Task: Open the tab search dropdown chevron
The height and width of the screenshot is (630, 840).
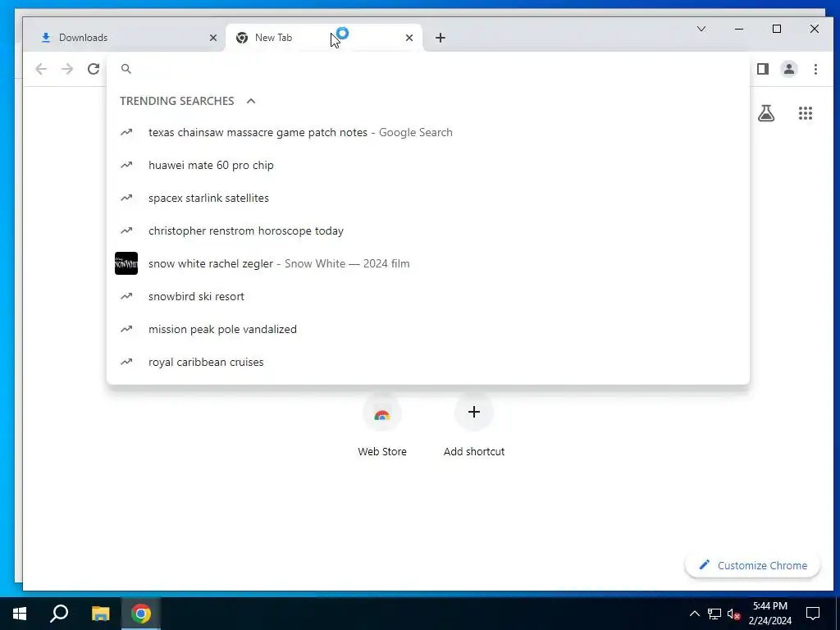Action: [701, 29]
